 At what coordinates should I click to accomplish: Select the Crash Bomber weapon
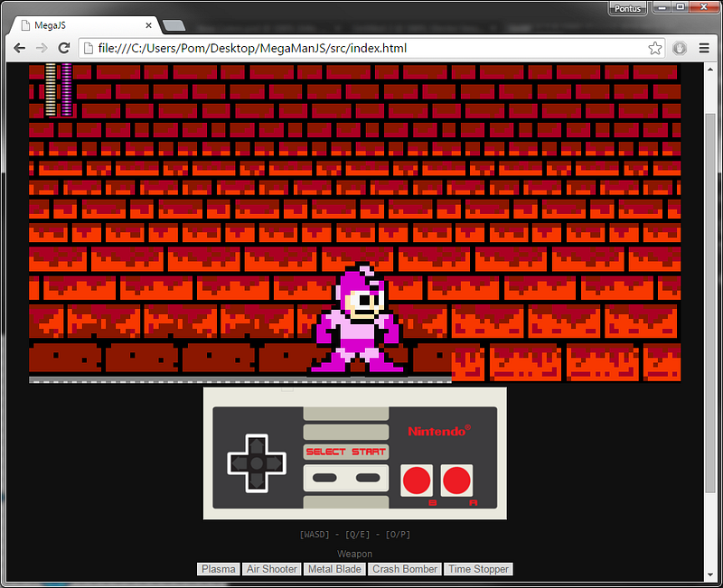pos(405,569)
